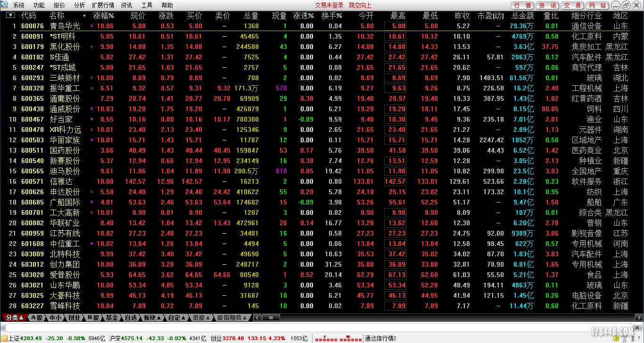Sort by 换手% column header

332,16
